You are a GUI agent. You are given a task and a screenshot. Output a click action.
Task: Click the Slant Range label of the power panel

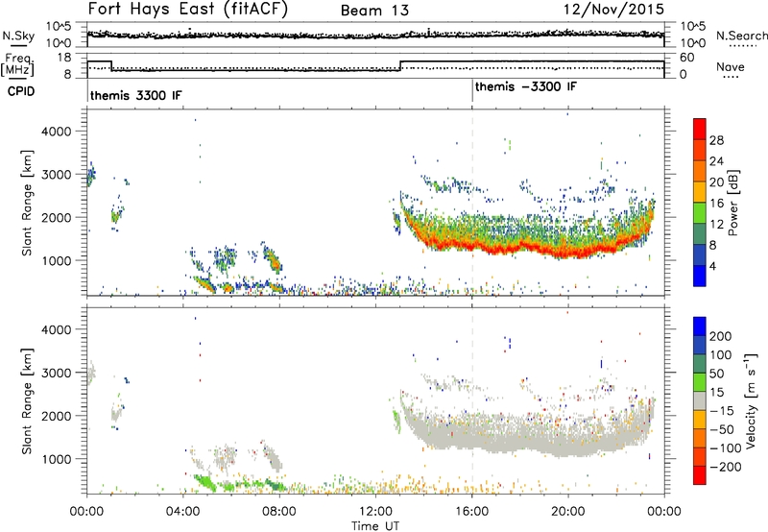click(27, 203)
